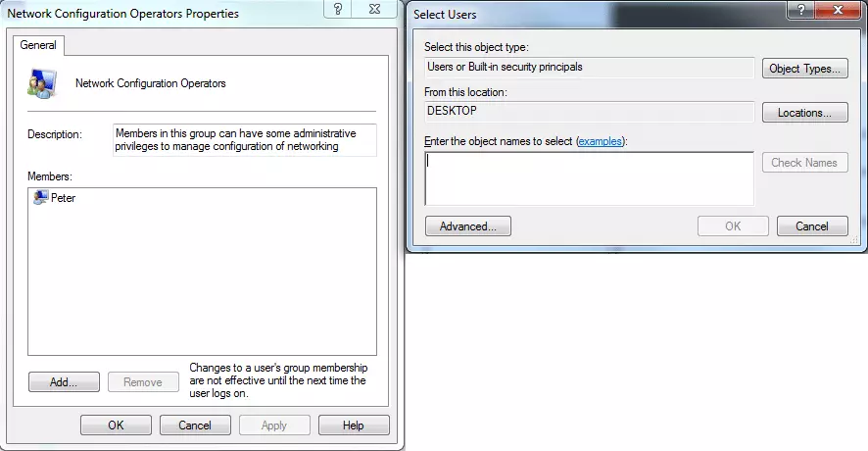Click into the group Description text field
This screenshot has width=868, height=451.
245,139
